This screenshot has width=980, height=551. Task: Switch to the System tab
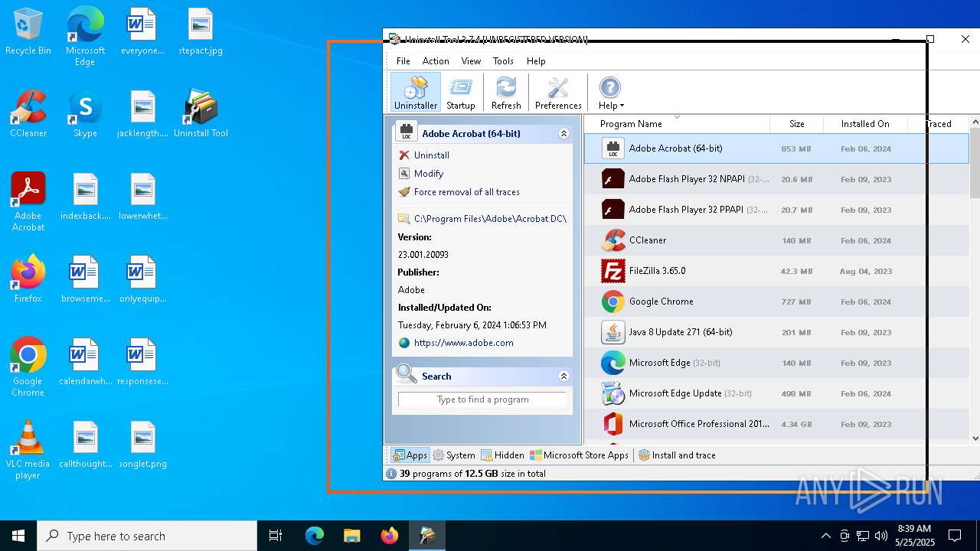454,455
